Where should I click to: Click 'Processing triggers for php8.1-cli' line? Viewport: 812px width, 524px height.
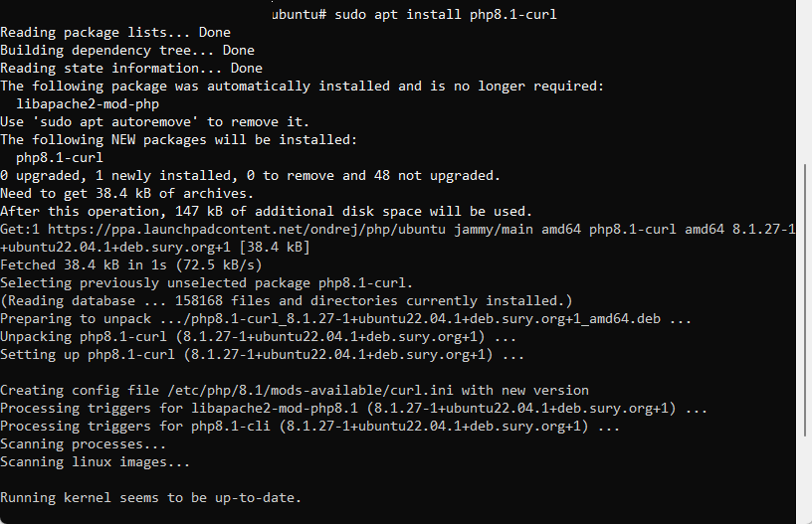point(310,427)
